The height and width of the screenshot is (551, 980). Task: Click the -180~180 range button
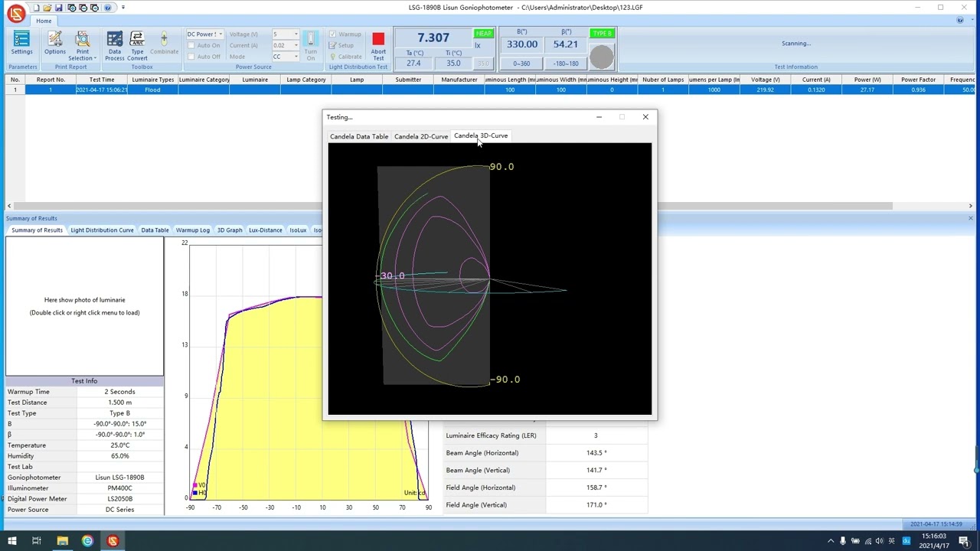[x=566, y=64]
